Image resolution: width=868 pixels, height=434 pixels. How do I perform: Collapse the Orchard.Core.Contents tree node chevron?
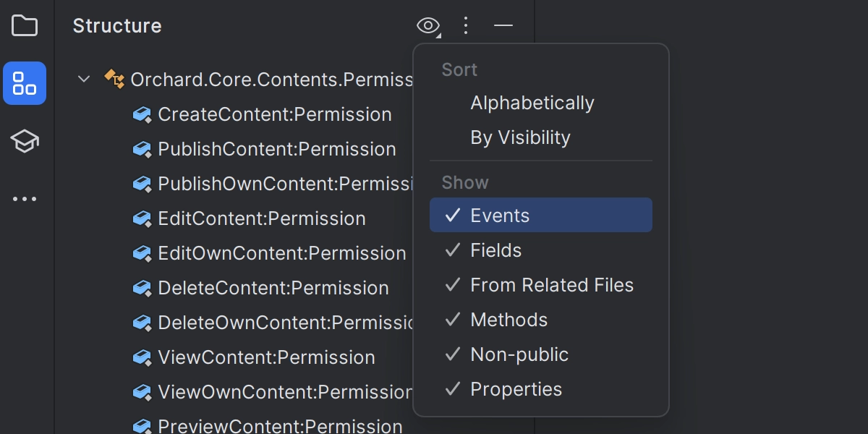point(84,79)
